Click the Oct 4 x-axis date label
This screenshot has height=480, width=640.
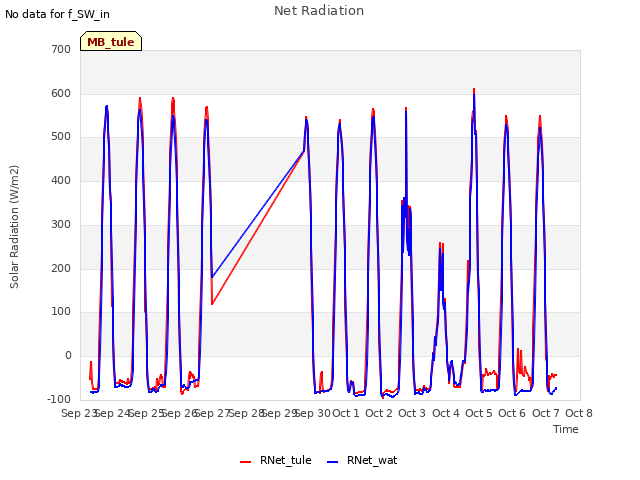446,413
